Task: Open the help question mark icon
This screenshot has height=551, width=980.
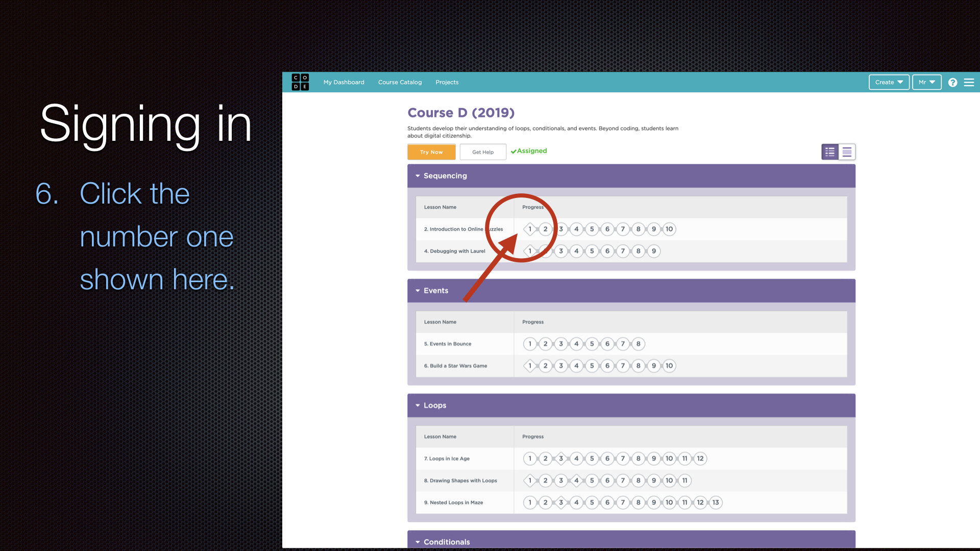Action: 952,82
